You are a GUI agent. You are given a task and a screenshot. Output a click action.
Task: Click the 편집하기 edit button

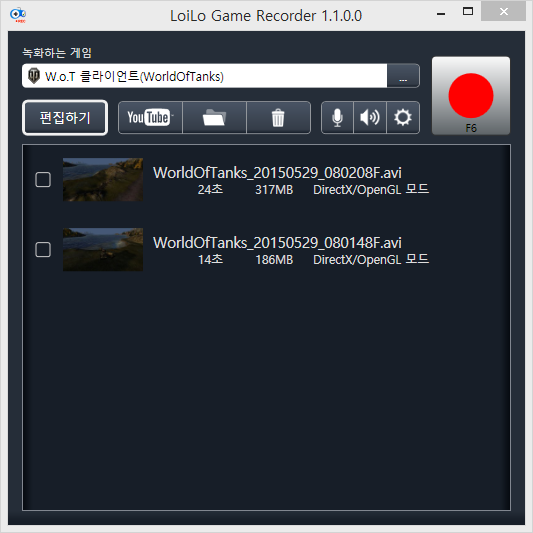click(65, 118)
